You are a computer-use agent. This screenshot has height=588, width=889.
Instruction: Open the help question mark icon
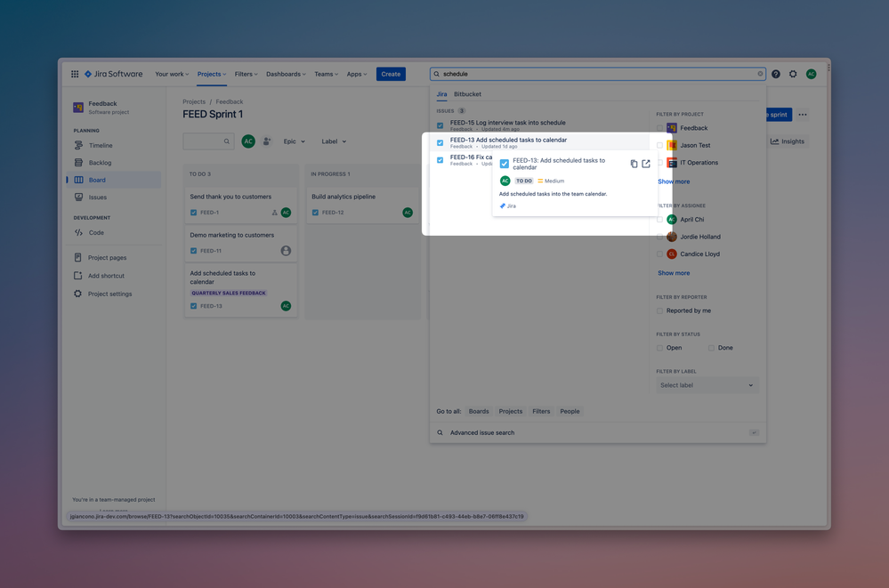(x=776, y=74)
